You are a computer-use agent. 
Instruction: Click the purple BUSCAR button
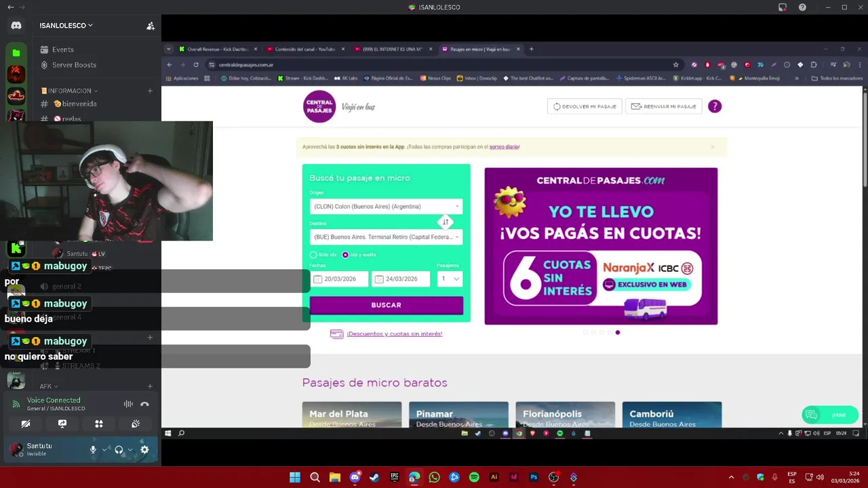pos(386,305)
